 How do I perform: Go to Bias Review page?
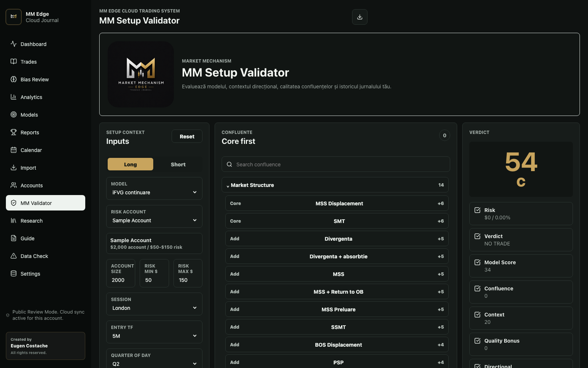point(46,79)
